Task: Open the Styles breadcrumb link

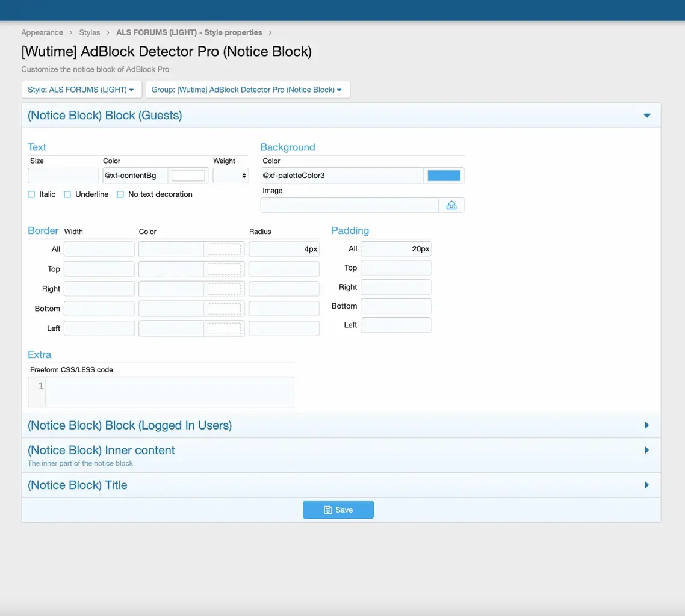Action: 90,32
